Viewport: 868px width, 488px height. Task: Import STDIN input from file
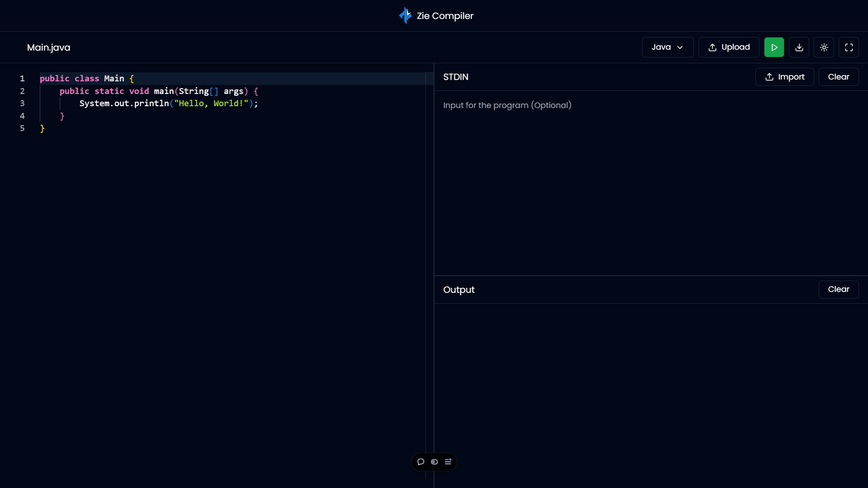pyautogui.click(x=784, y=77)
